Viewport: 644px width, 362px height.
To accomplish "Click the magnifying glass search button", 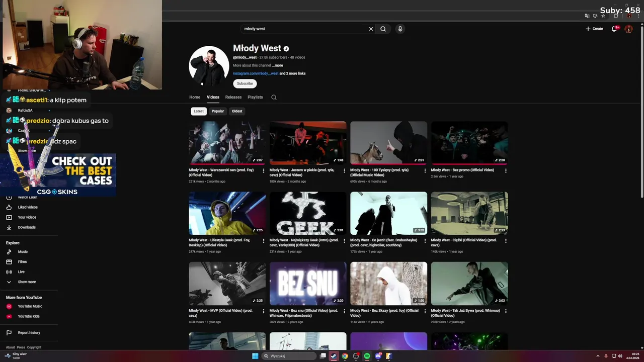I will 383,29.
